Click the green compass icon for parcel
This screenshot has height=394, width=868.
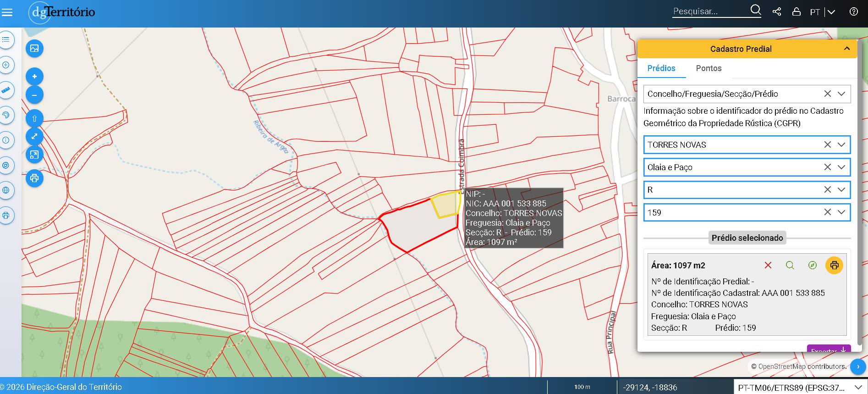point(812,265)
